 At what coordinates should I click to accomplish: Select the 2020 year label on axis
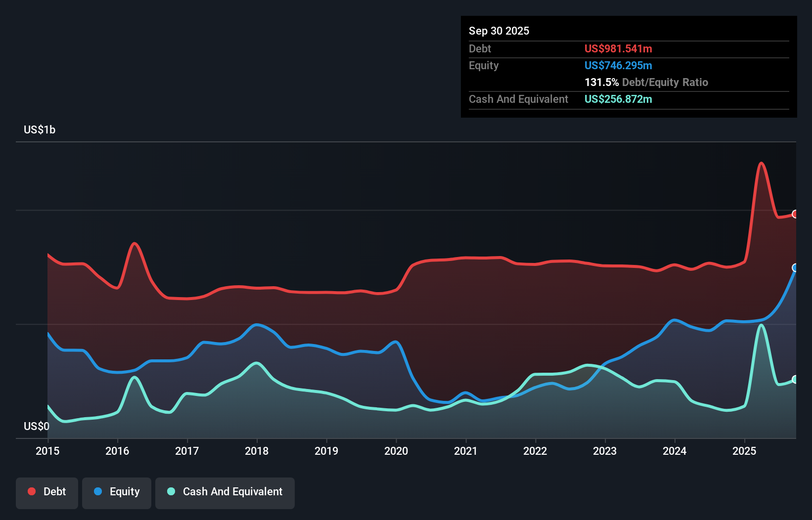pos(396,451)
